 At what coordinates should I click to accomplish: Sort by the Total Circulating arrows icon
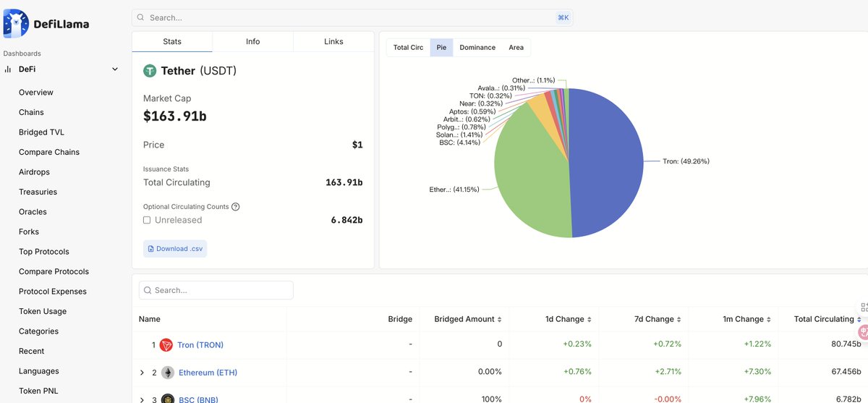pos(859,319)
